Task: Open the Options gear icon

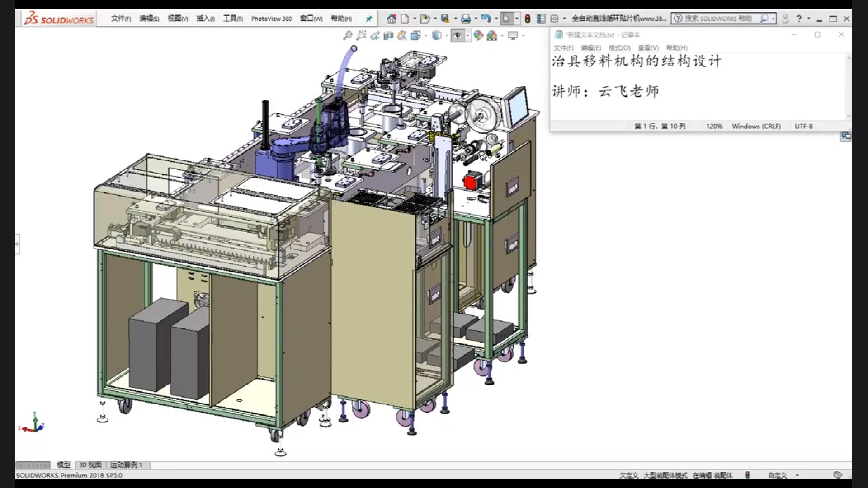Action: pos(554,19)
